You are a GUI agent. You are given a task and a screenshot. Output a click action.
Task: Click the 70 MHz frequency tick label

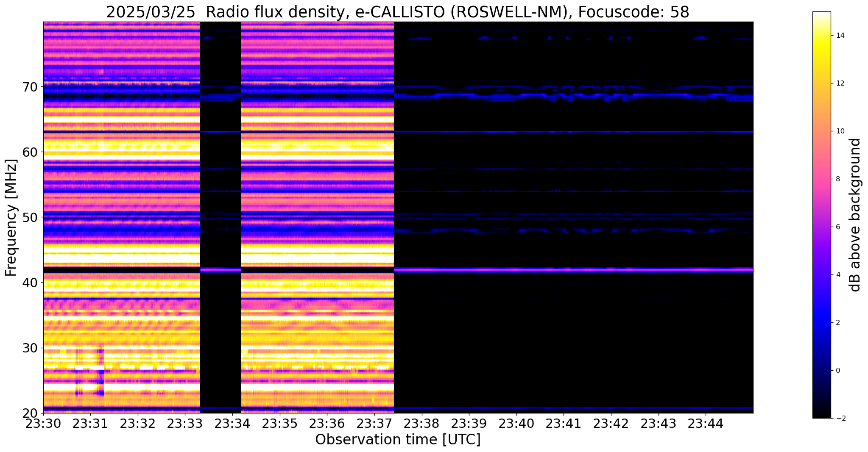click(30, 86)
